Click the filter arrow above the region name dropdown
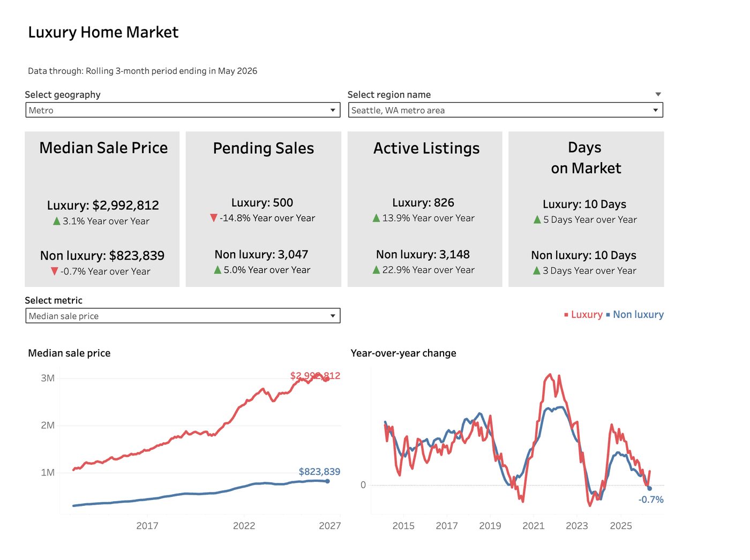This screenshot has width=750, height=560. point(658,94)
